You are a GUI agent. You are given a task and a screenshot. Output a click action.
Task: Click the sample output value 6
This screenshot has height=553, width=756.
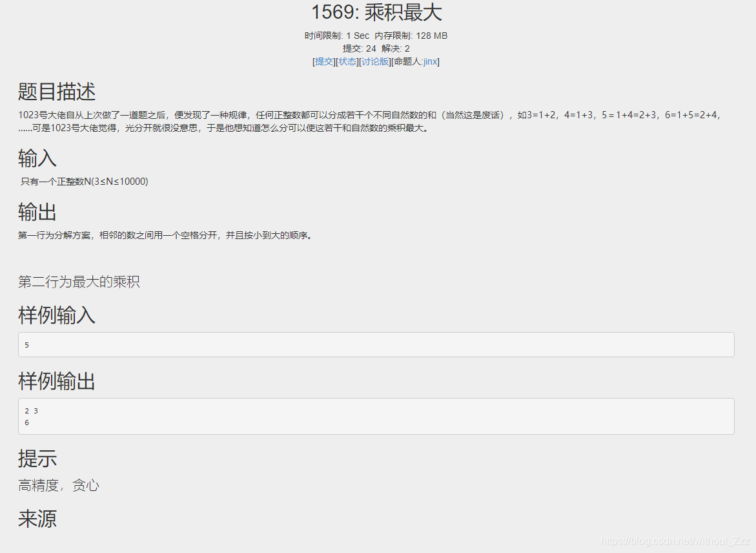pyautogui.click(x=27, y=423)
